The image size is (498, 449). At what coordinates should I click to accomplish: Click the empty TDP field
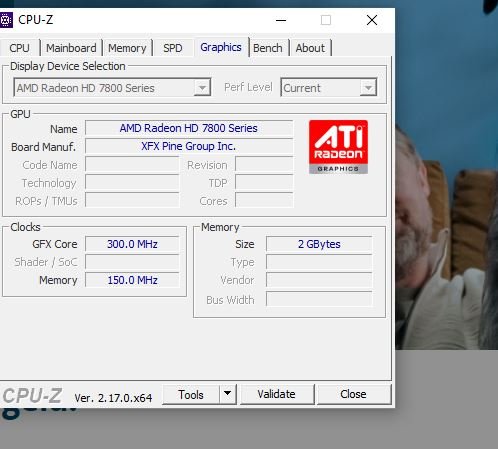coord(264,183)
